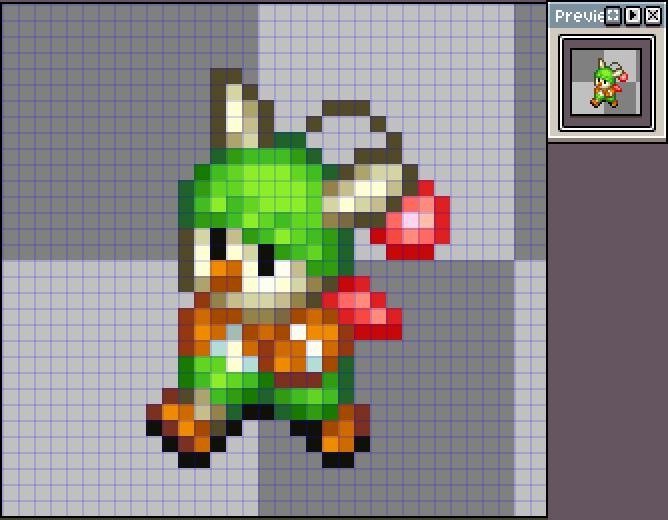Play the animation in the Preview window
The height and width of the screenshot is (520, 668).
633,16
